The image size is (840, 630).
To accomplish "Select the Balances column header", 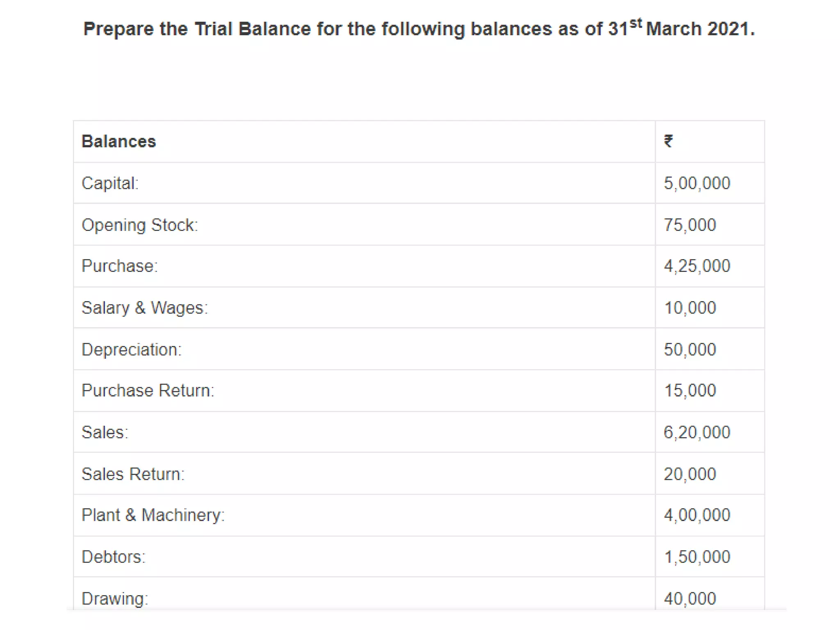I will pos(119,142).
